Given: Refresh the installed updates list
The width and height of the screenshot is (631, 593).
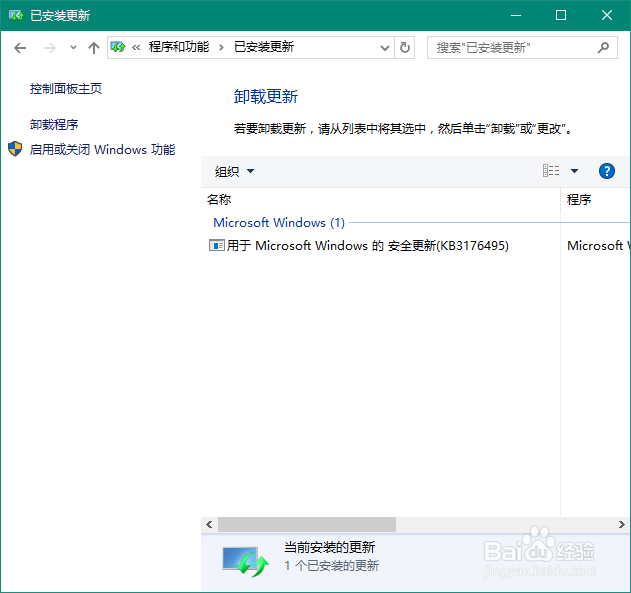Looking at the screenshot, I should click(405, 48).
